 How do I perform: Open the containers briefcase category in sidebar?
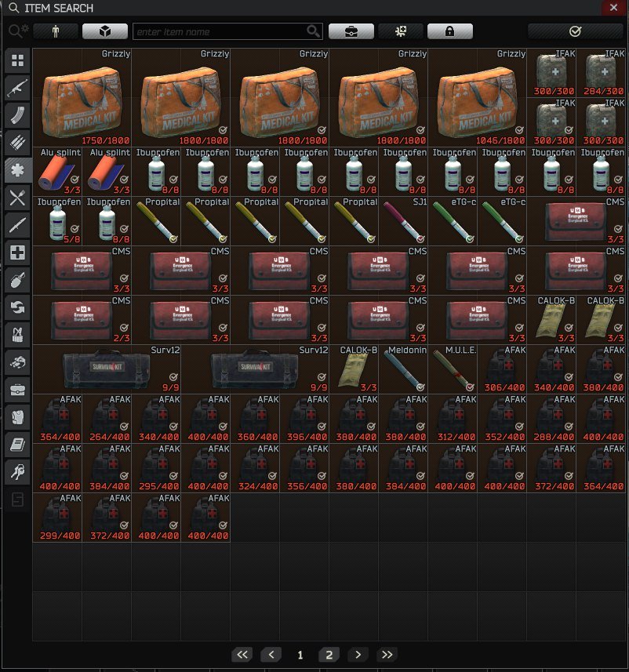tap(17, 390)
